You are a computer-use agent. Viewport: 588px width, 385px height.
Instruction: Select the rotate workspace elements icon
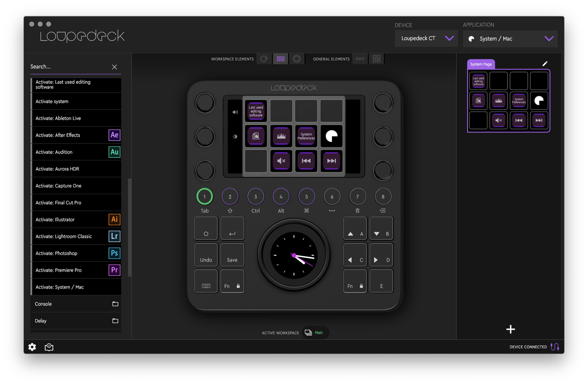click(x=264, y=59)
